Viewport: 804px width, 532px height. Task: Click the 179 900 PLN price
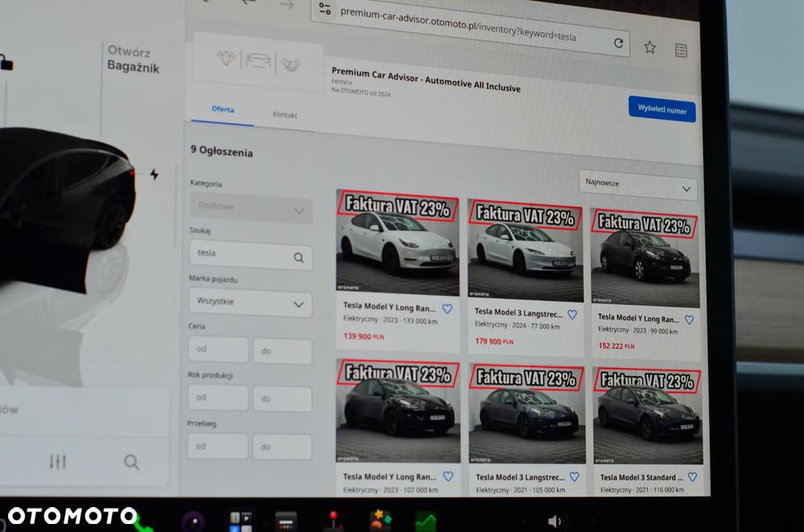click(494, 342)
